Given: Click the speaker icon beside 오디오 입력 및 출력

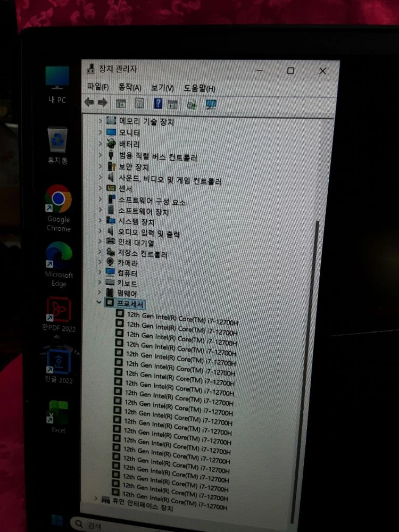Looking at the screenshot, I should tap(110, 231).
